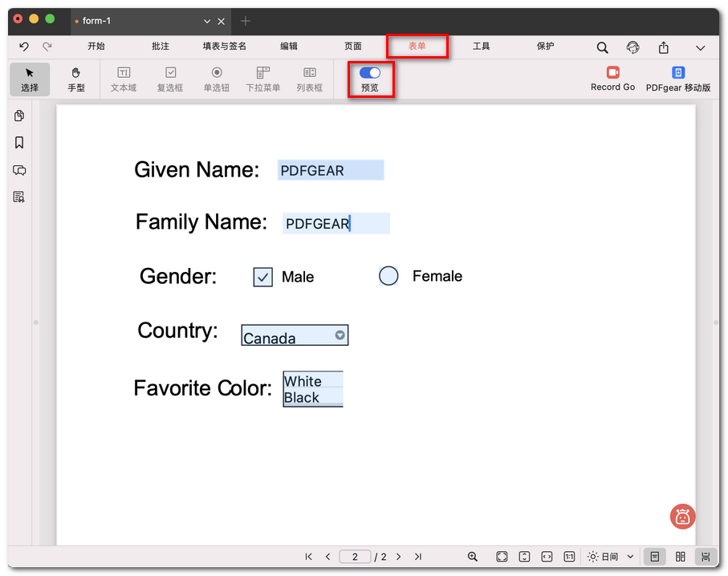Click the undo arrow icon
This screenshot has height=576, width=728.
(x=24, y=47)
